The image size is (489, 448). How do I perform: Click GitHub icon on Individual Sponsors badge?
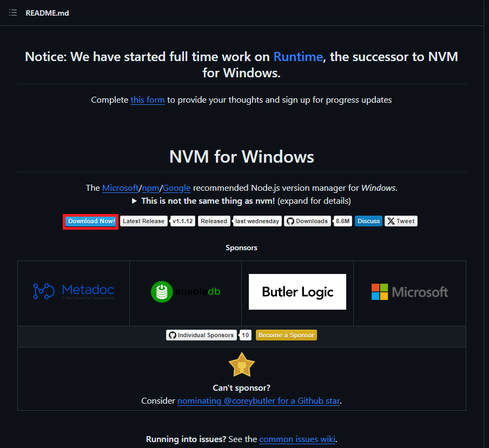(172, 335)
